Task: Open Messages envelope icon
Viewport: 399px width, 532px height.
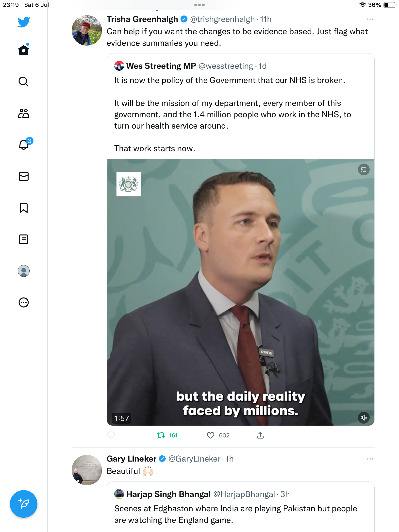Action: (x=24, y=176)
